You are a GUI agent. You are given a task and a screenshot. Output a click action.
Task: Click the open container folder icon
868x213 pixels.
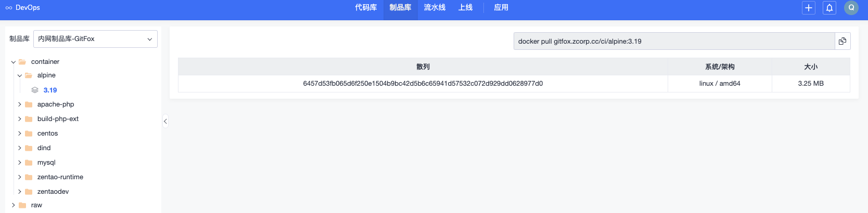point(22,62)
